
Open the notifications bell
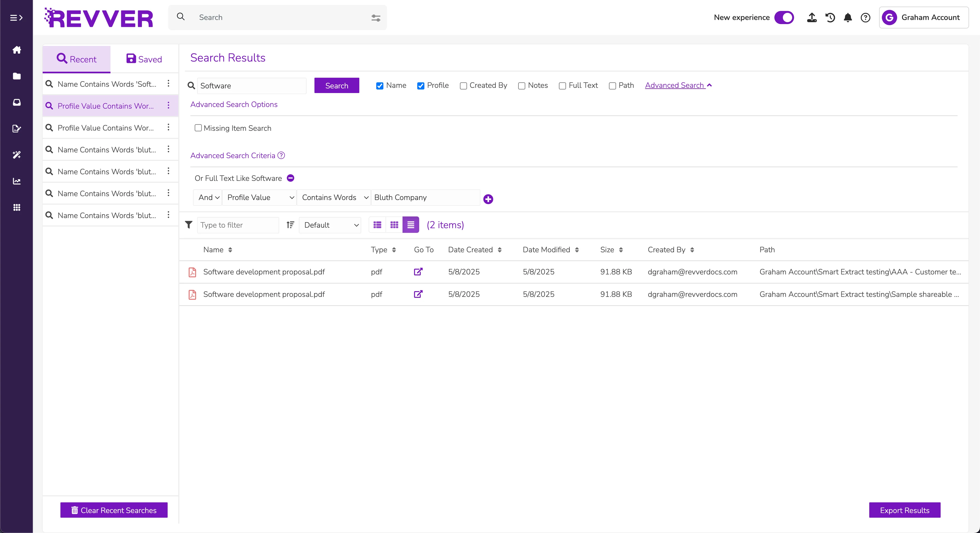[848, 18]
